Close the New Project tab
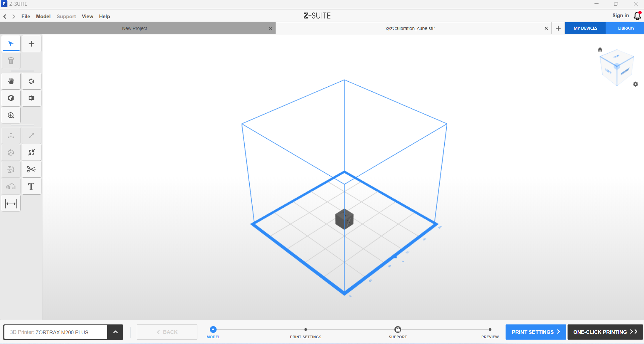 270,28
